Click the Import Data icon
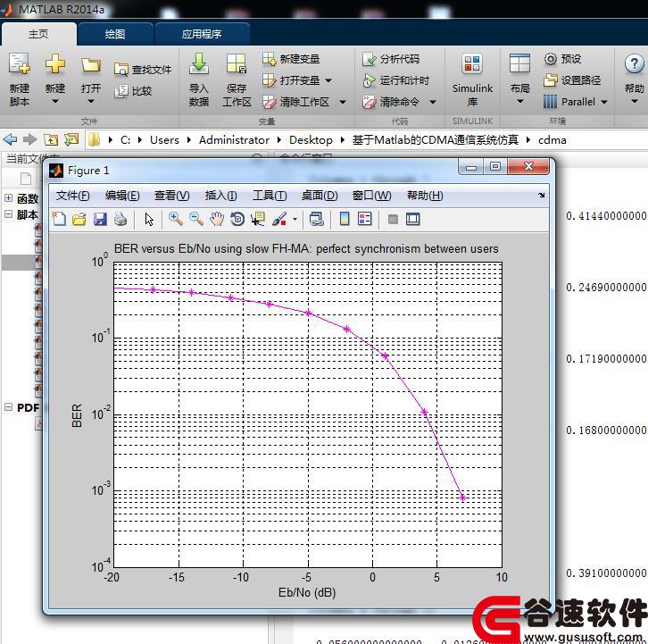648x644 pixels. coord(199,63)
